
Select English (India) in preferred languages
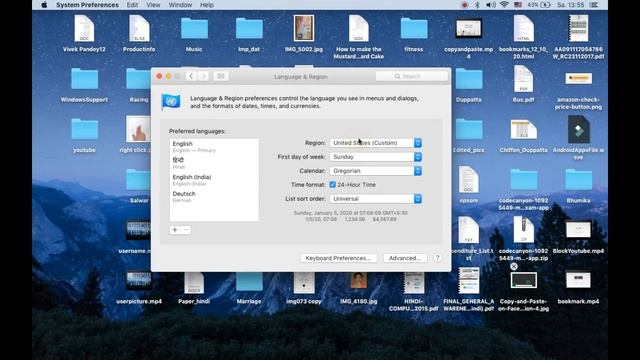214,180
